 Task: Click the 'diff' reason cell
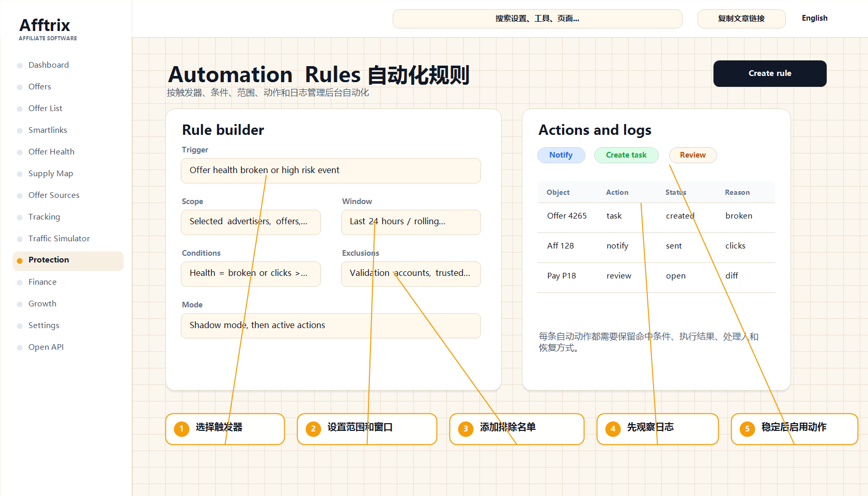732,276
